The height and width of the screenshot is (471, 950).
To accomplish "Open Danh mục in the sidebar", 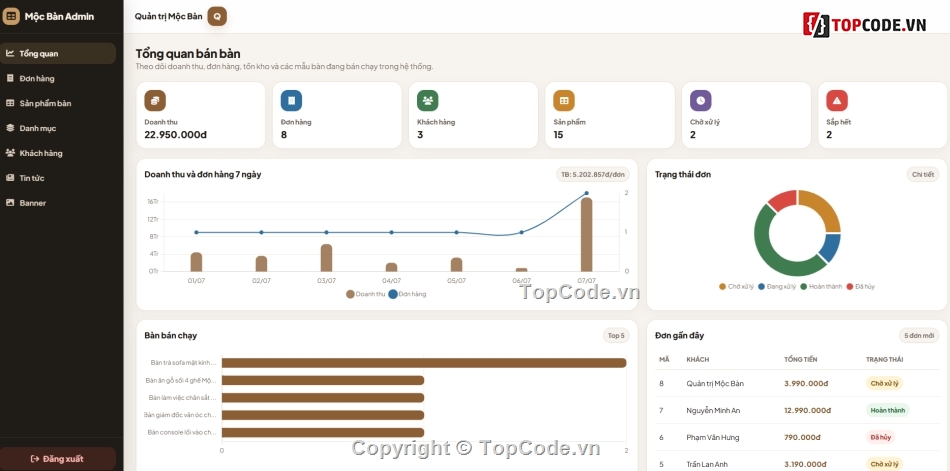I will [x=58, y=128].
